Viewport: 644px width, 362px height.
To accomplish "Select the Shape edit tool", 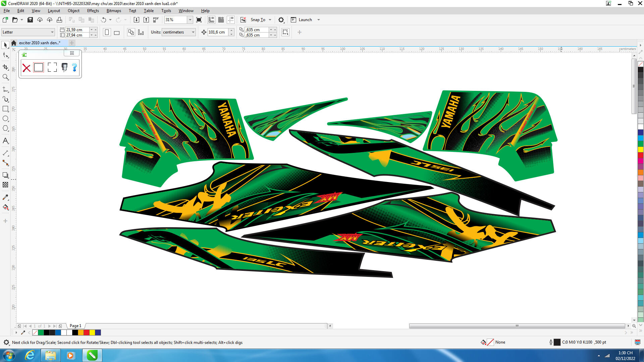I will [x=5, y=55].
